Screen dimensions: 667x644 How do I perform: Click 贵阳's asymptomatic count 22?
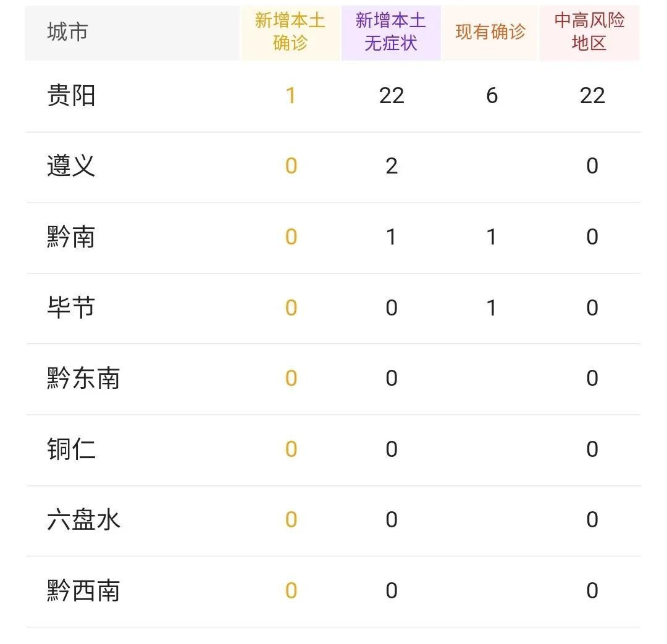pos(392,96)
